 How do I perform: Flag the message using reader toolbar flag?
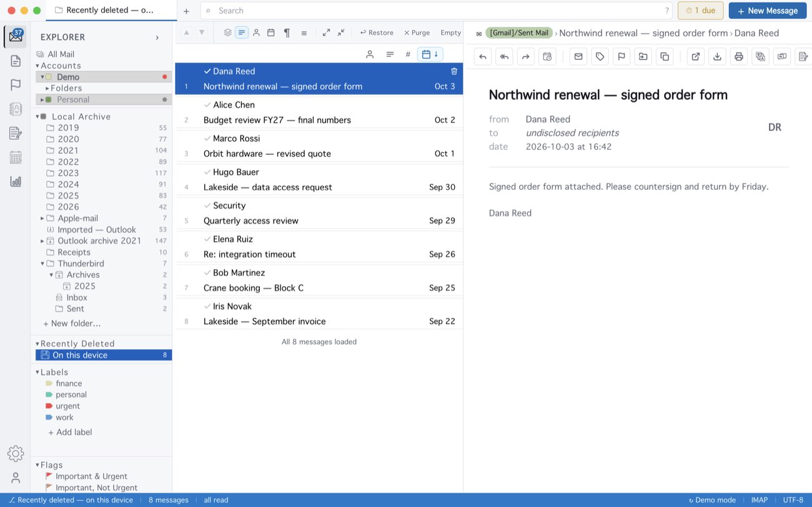pyautogui.click(x=621, y=57)
